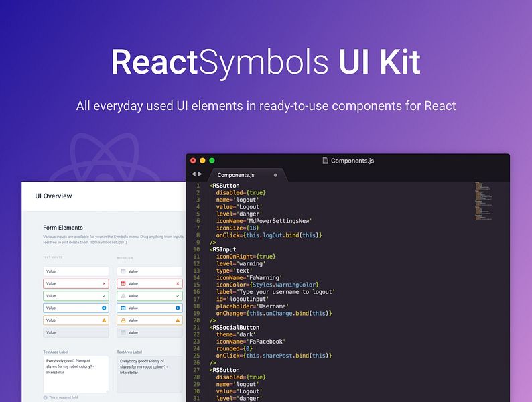
Task: Click the minimap at the editor's right edge
Action: point(483,201)
